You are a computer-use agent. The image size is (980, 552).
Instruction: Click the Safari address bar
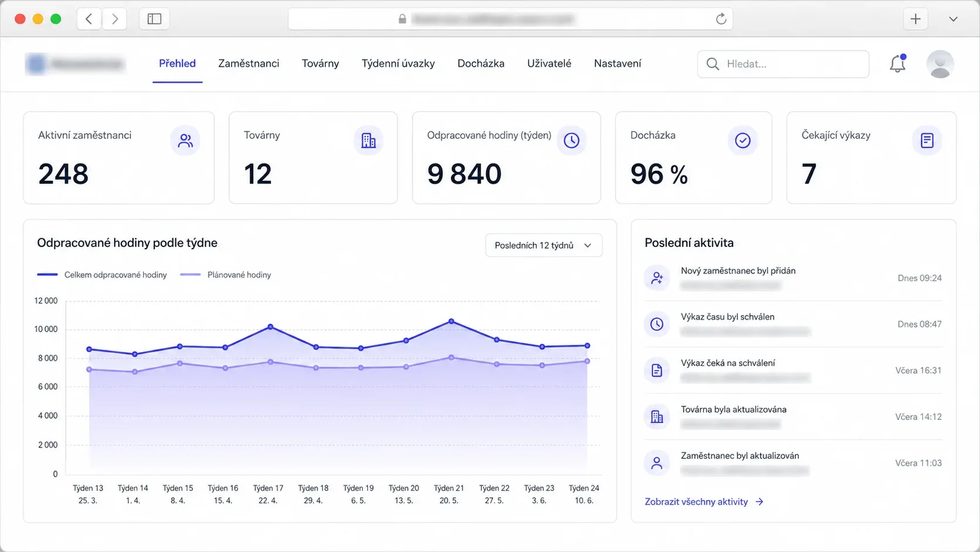pos(510,19)
